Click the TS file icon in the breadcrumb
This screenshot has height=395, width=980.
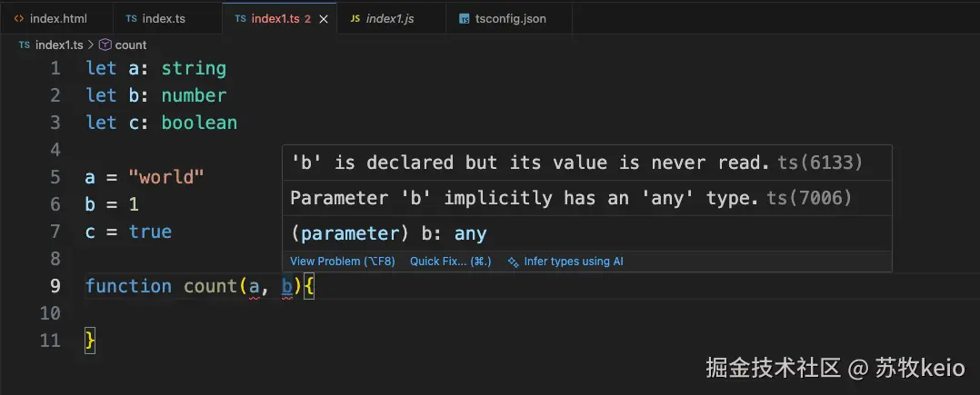coord(24,44)
